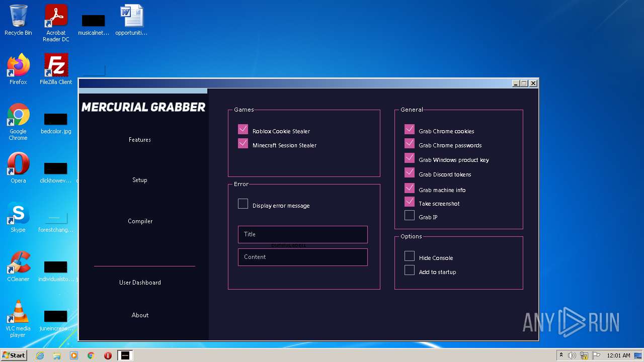Enable the Grab IP checkbox
The image size is (644, 362).
click(410, 215)
